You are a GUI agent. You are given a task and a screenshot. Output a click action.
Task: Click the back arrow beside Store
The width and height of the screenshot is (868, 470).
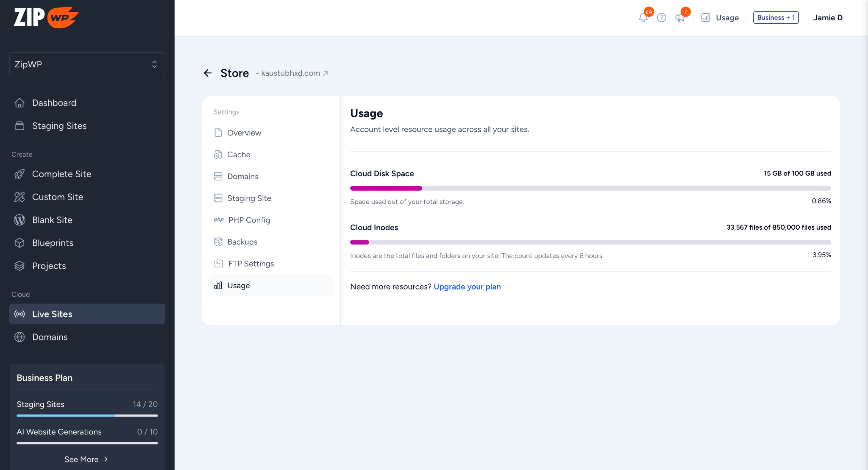(208, 73)
